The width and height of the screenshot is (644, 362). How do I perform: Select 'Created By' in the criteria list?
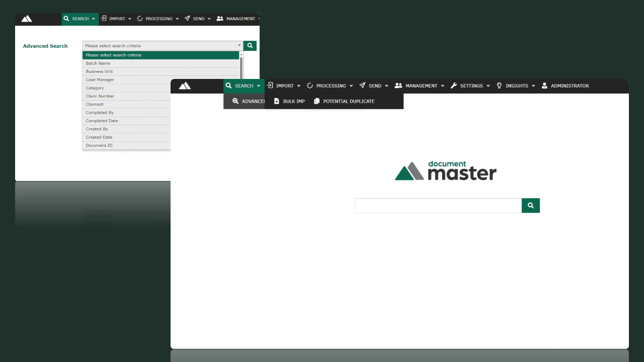click(x=126, y=129)
